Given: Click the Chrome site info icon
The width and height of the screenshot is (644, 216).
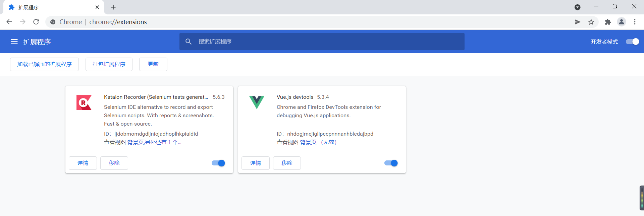Looking at the screenshot, I should tap(53, 22).
